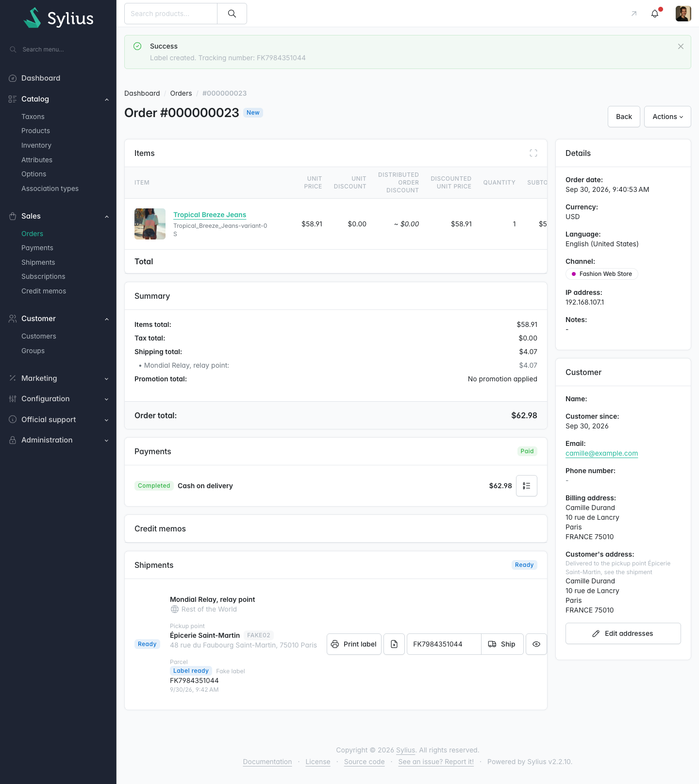Dismiss the success alert
This screenshot has height=784, width=699.
tap(681, 46)
